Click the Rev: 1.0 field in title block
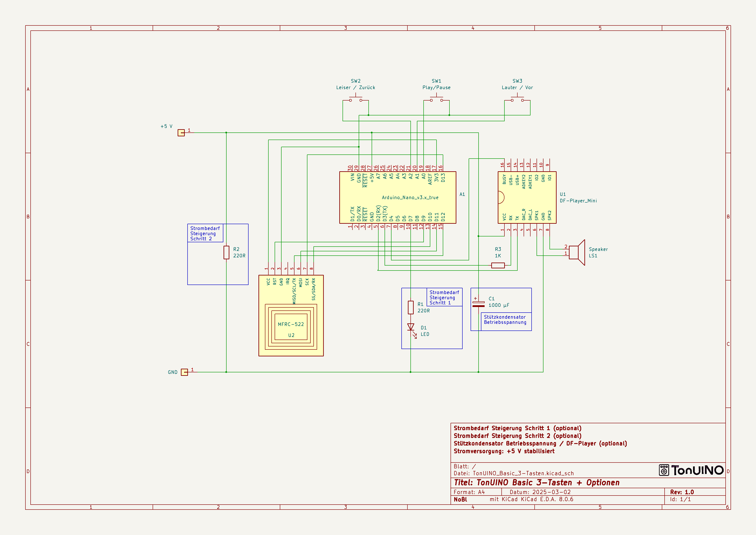 click(682, 492)
